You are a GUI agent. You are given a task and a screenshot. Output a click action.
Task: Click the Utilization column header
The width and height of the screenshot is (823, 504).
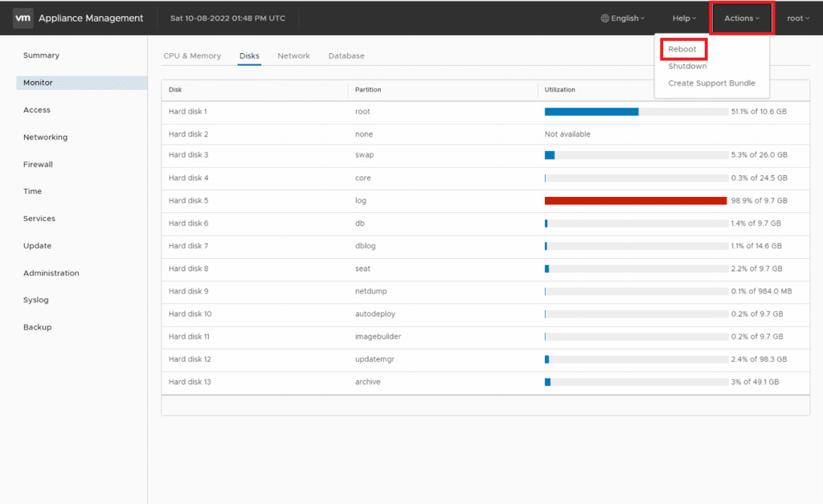coord(559,90)
